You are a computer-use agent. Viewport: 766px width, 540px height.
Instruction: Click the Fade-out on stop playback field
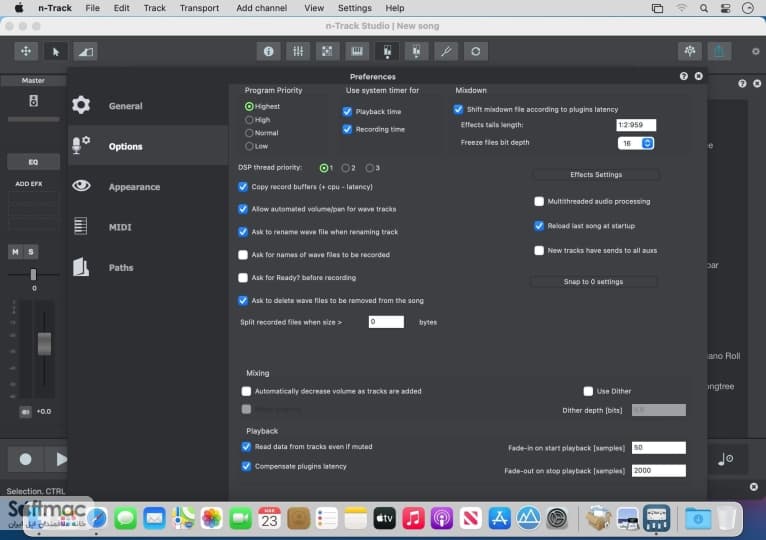click(x=659, y=471)
